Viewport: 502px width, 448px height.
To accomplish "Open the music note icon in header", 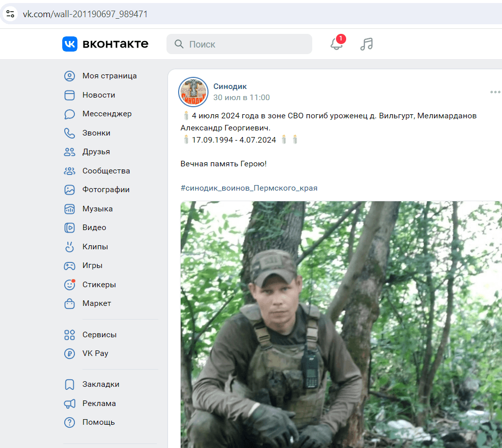I will click(366, 44).
